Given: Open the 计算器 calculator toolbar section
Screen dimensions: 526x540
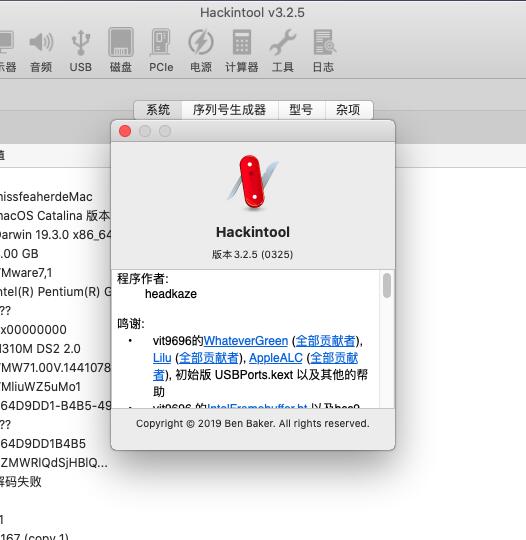Looking at the screenshot, I should (241, 51).
